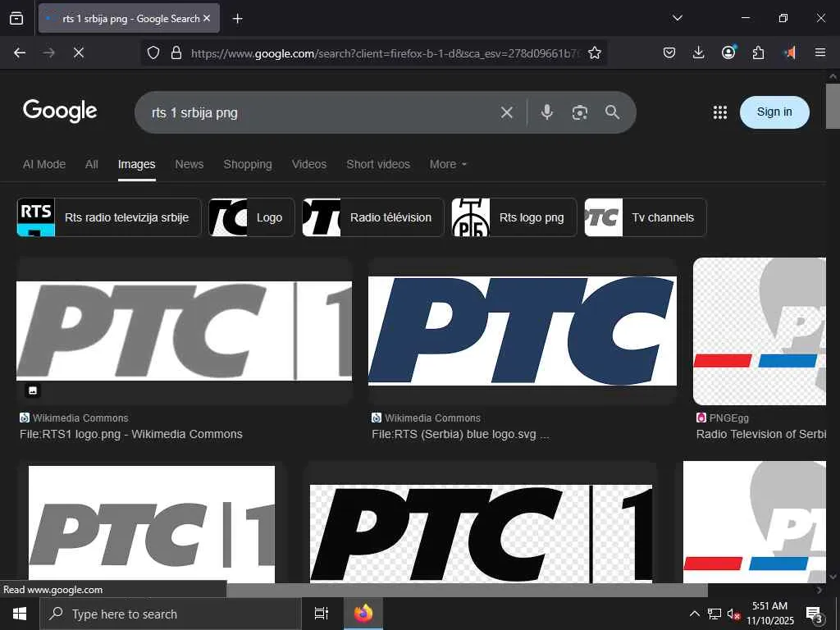Click the horizontal page scrollbar
Screen dimensions: 840x630
click(x=467, y=590)
